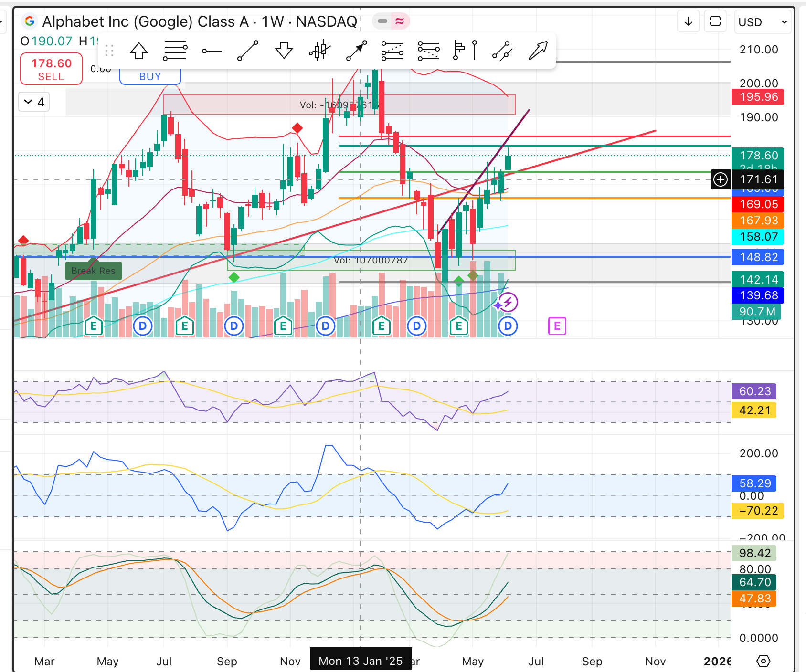Click the Mon 13 Jan '25 date label
Viewport: 806px width, 672px height.
point(361,661)
